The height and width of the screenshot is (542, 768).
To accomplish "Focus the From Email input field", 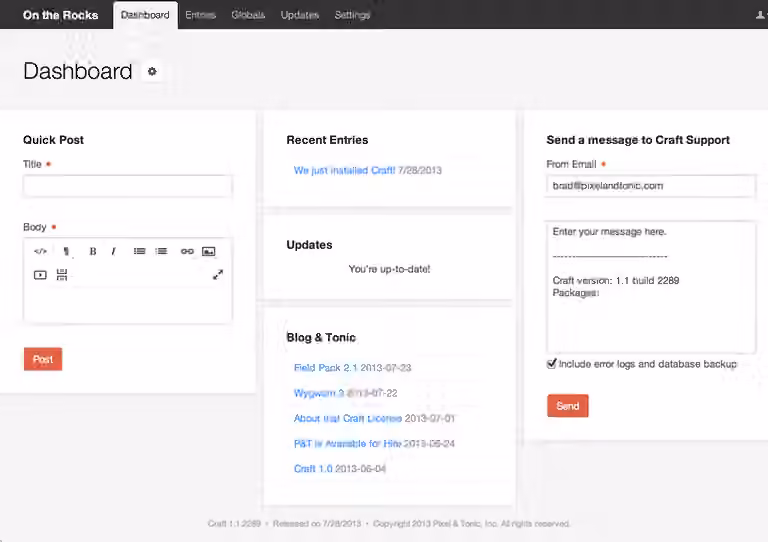I will click(x=650, y=186).
